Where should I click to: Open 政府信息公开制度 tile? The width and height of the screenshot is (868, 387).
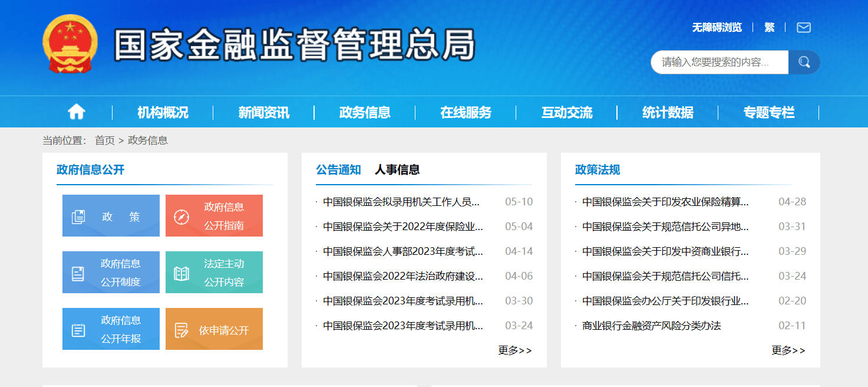click(x=111, y=272)
